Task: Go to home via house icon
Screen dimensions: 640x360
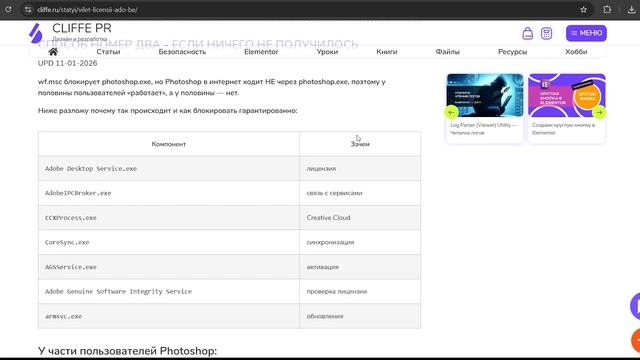Action: [x=53, y=51]
